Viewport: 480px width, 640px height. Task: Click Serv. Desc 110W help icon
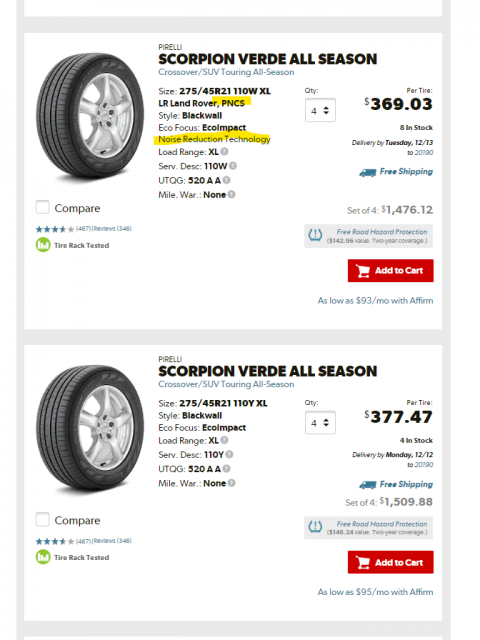233,166
